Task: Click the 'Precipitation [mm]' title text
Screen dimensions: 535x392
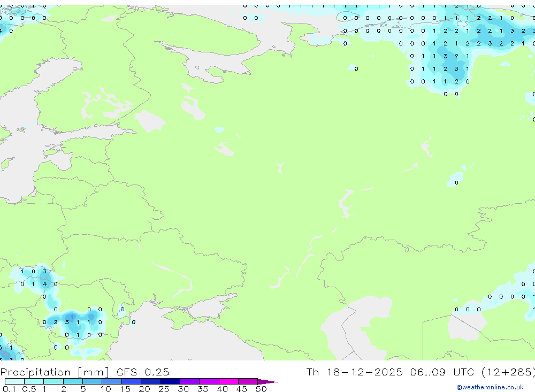Action: (55, 372)
